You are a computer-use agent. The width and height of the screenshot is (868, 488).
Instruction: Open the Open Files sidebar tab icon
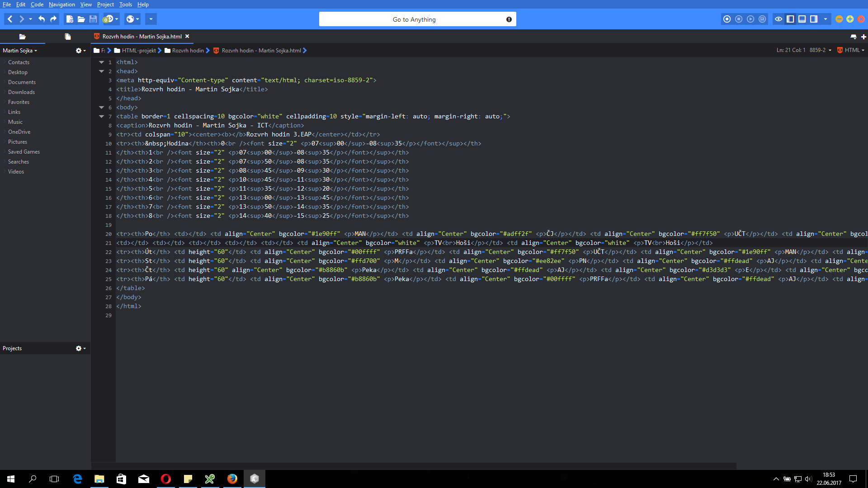pos(68,37)
